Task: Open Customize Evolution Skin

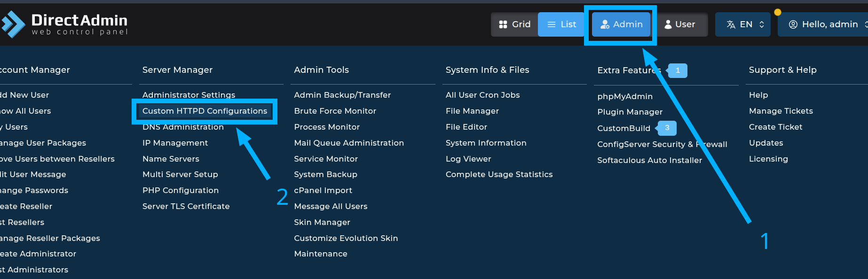Action: 346,238
